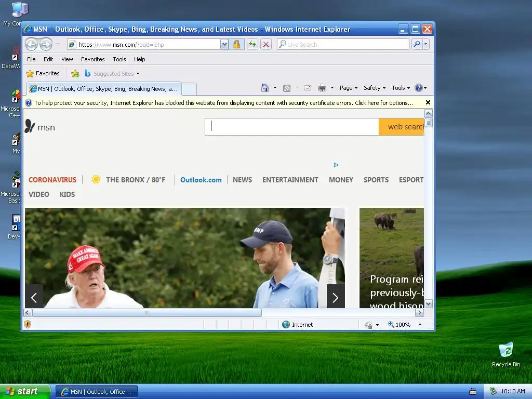Select the MSN browser tab
This screenshot has height=399, width=532.
click(104, 89)
